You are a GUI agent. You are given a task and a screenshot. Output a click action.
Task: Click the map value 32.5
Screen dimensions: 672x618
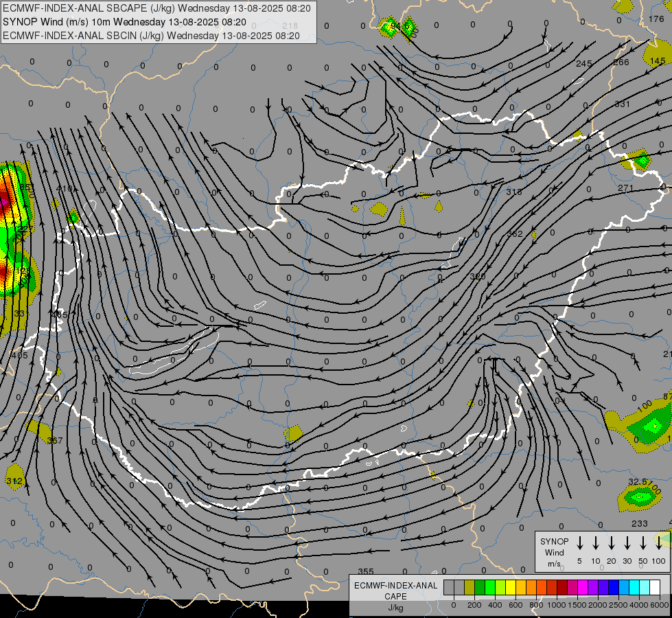(638, 482)
